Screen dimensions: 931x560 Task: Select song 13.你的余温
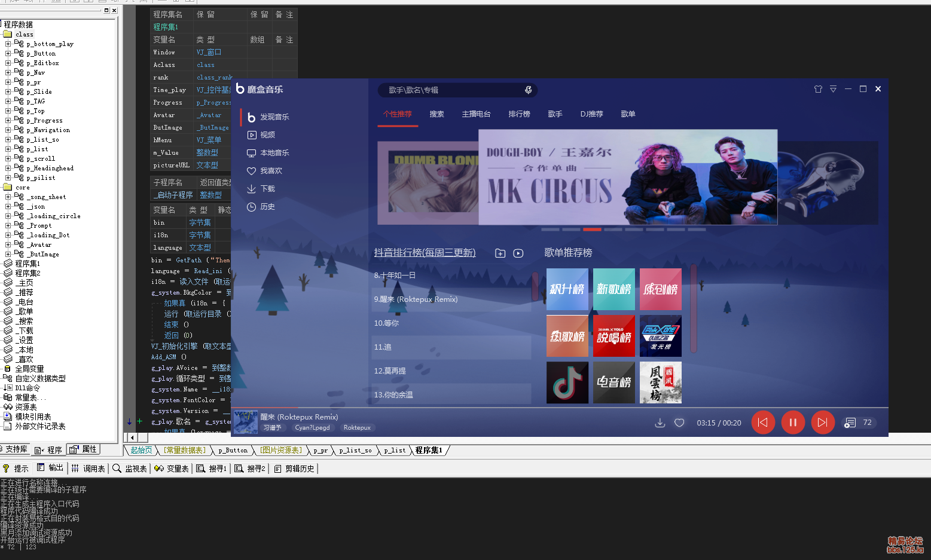[x=453, y=395]
